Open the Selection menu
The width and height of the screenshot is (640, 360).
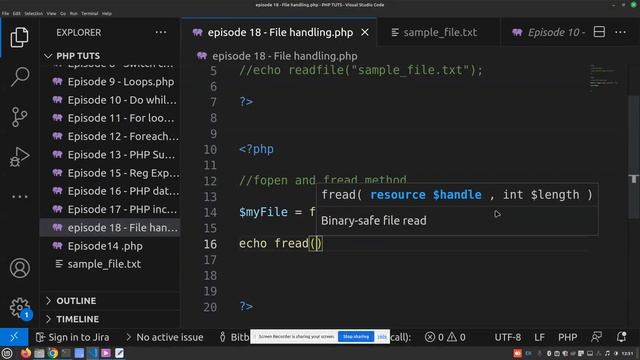[33, 13]
